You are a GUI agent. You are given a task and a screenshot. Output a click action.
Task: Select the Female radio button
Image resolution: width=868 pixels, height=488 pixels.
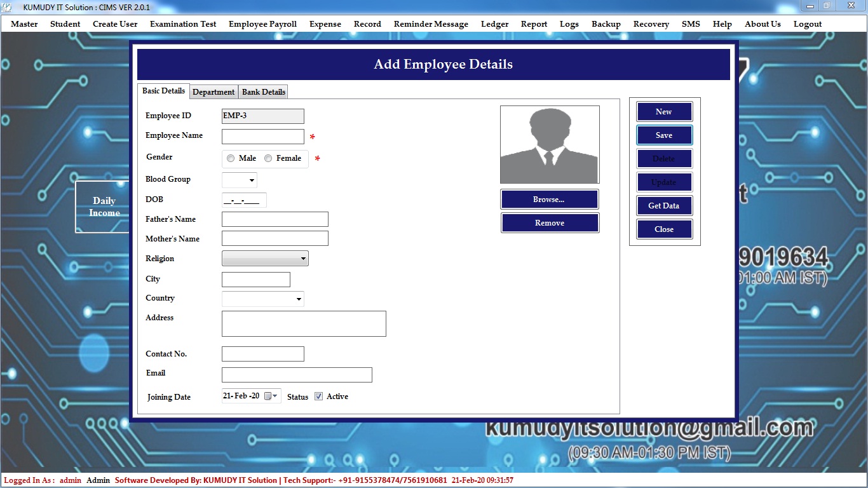(268, 158)
